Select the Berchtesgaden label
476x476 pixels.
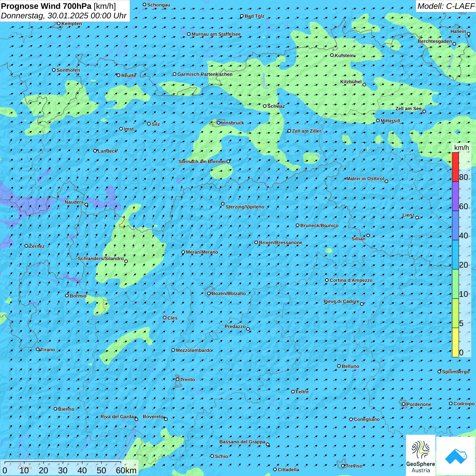(x=435, y=41)
